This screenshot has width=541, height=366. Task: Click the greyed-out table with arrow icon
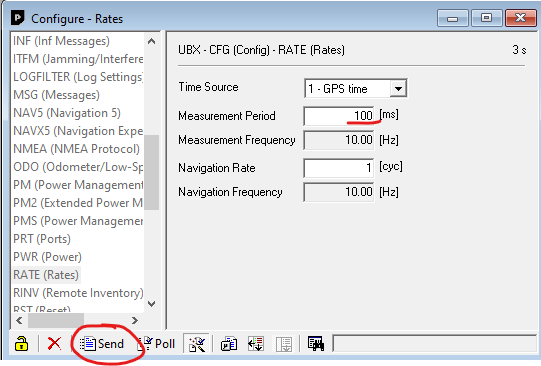pyautogui.click(x=284, y=344)
